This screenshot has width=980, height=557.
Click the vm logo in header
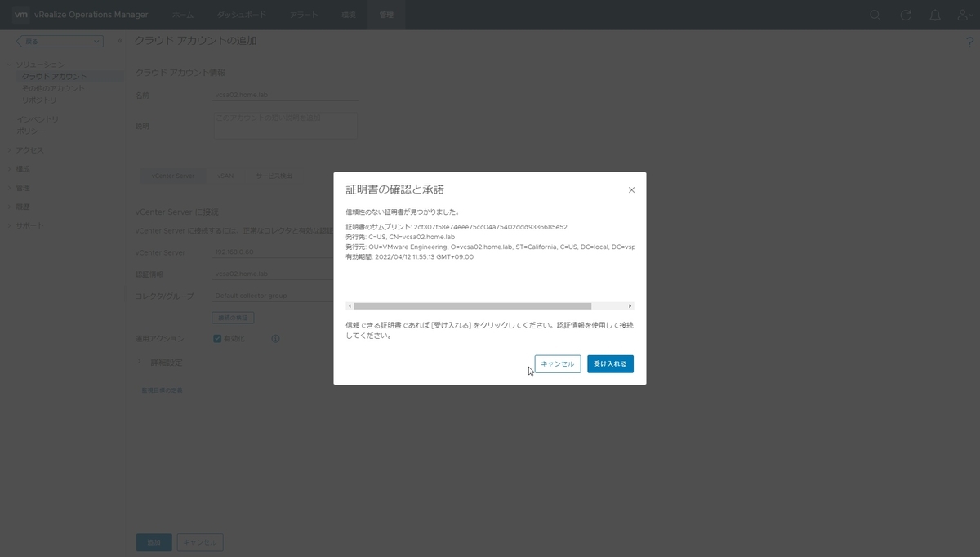point(22,15)
